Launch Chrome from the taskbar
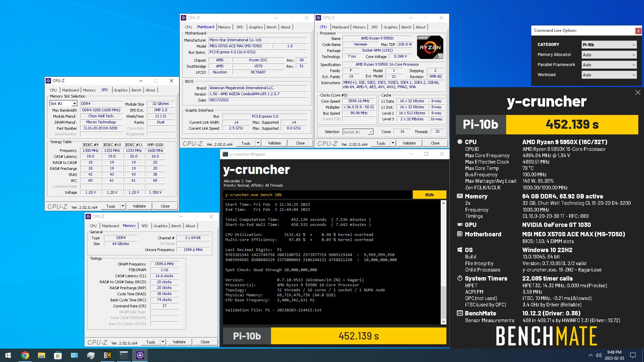Screen dimensions: 644x362 (25, 355)
